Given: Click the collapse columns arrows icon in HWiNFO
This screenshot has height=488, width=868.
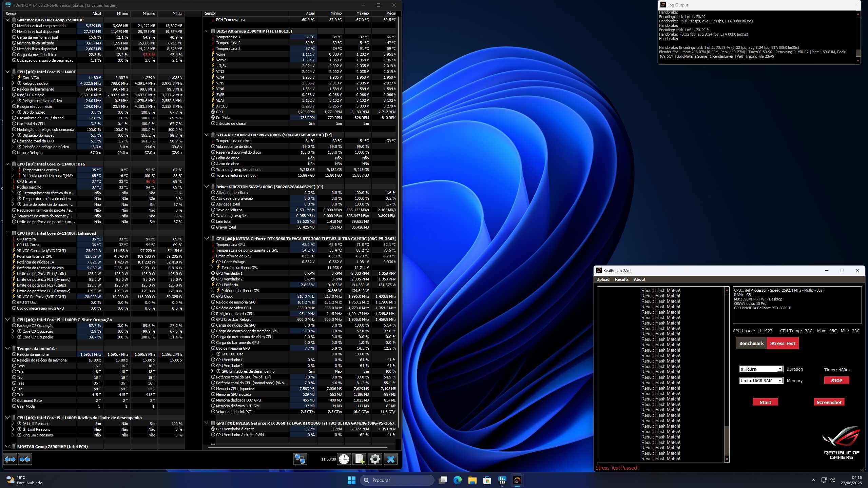Looking at the screenshot, I should click(x=25, y=459).
